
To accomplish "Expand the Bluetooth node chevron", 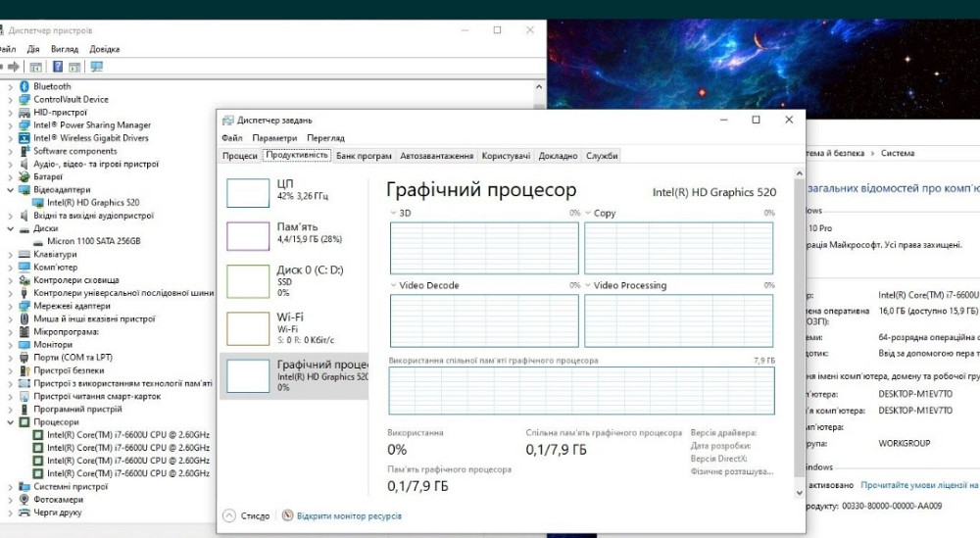I will (x=10, y=86).
